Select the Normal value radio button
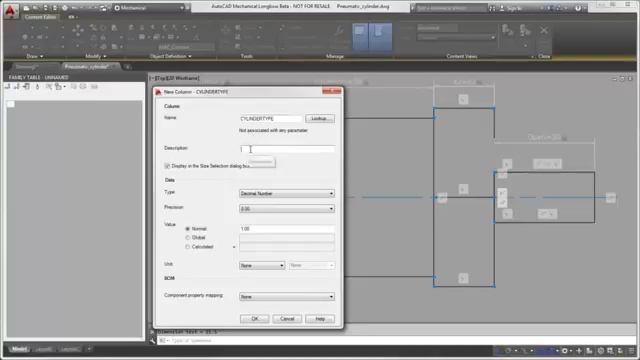Image resolution: width=640 pixels, height=360 pixels. click(188, 229)
